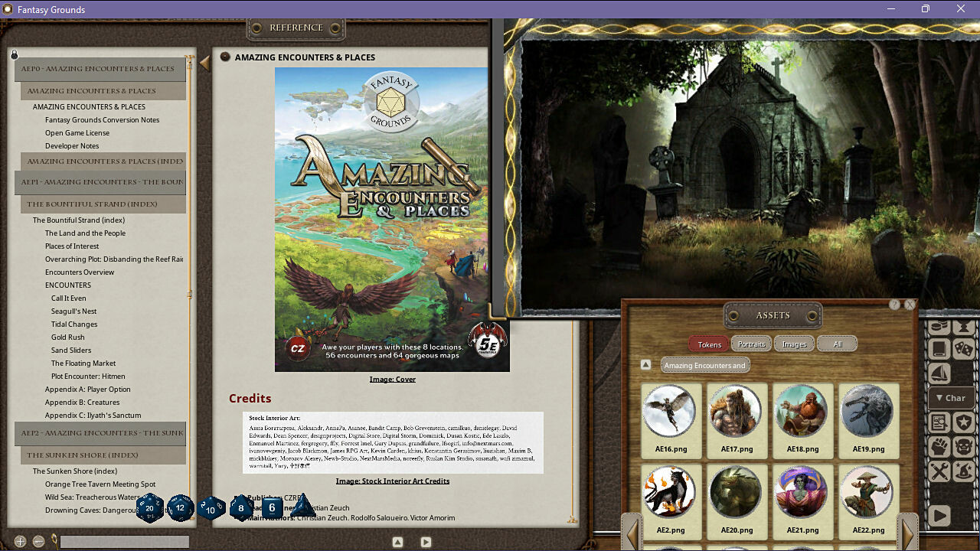
Task: Switch on the Portraits asset filter
Action: tap(750, 344)
